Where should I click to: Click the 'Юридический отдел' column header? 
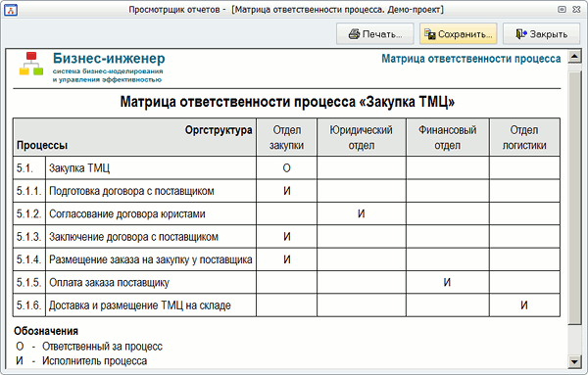[x=361, y=137]
